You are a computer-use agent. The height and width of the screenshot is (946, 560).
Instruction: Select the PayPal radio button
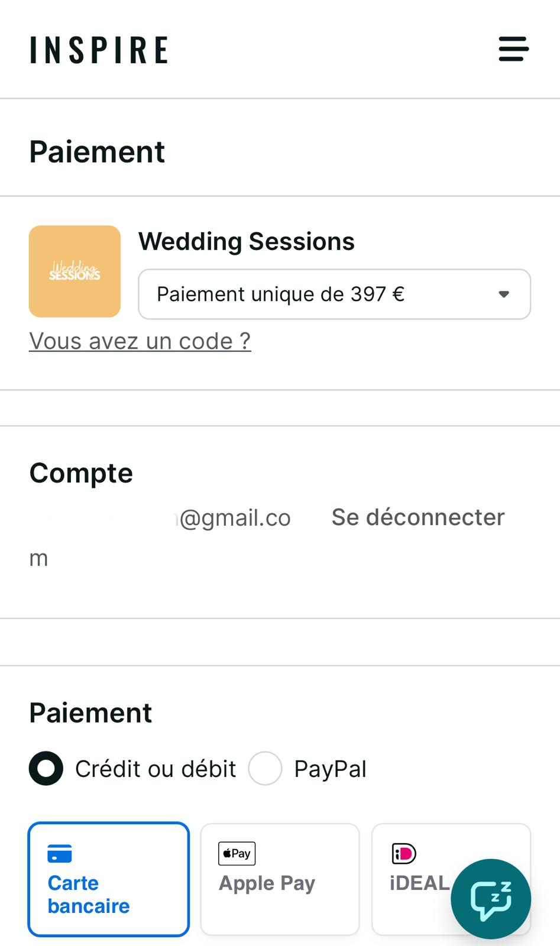click(x=265, y=769)
